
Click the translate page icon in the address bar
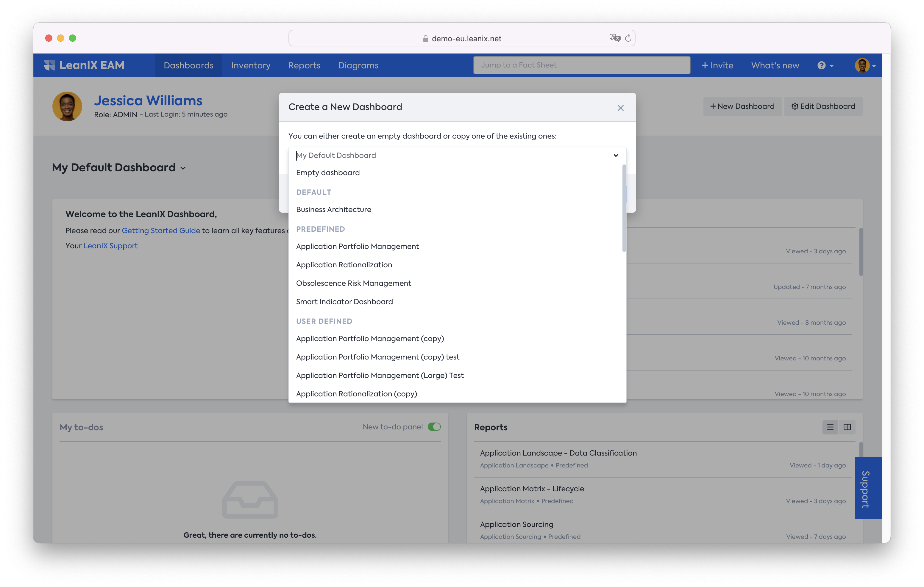[x=614, y=38]
